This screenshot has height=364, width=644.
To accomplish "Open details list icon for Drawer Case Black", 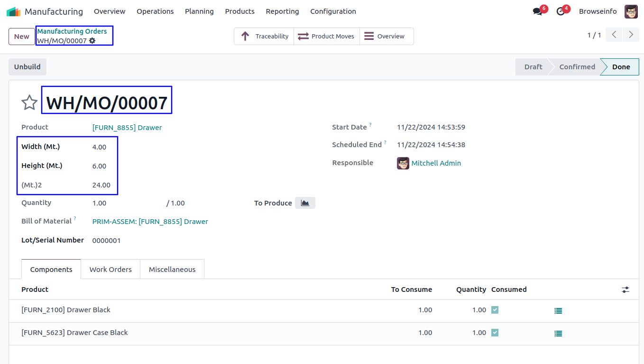I will click(x=558, y=334).
